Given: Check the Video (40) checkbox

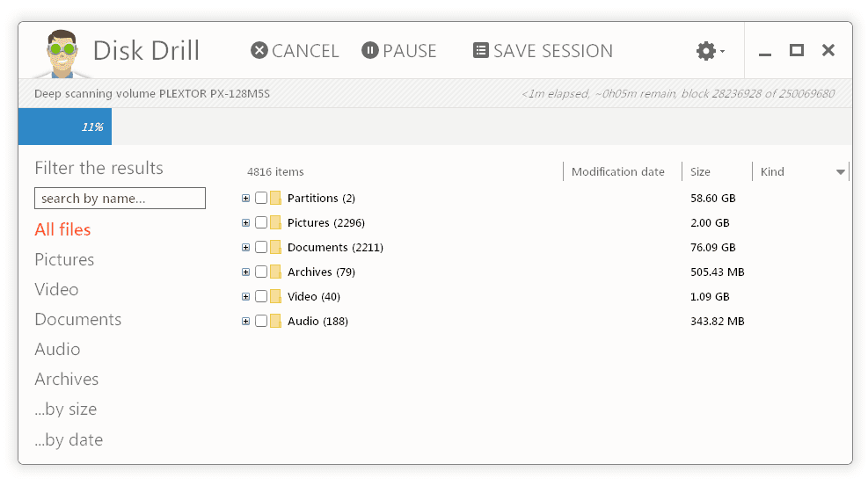Looking at the screenshot, I should (x=261, y=296).
